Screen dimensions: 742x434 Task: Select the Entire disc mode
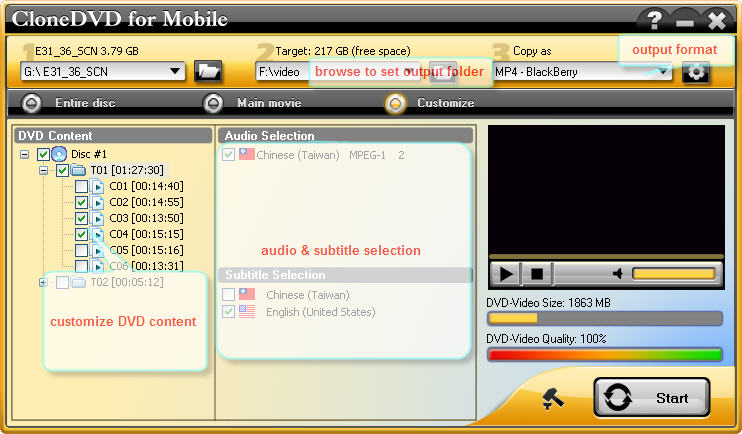pyautogui.click(x=32, y=103)
